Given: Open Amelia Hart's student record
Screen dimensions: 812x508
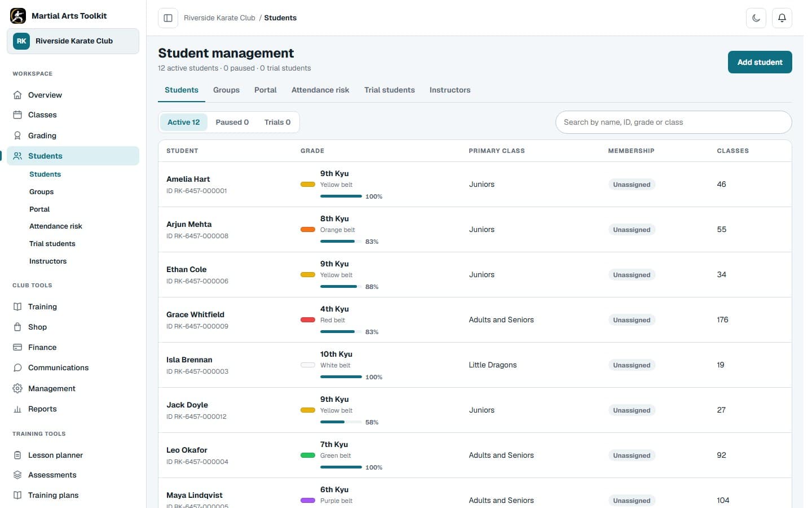Looking at the screenshot, I should (x=475, y=185).
